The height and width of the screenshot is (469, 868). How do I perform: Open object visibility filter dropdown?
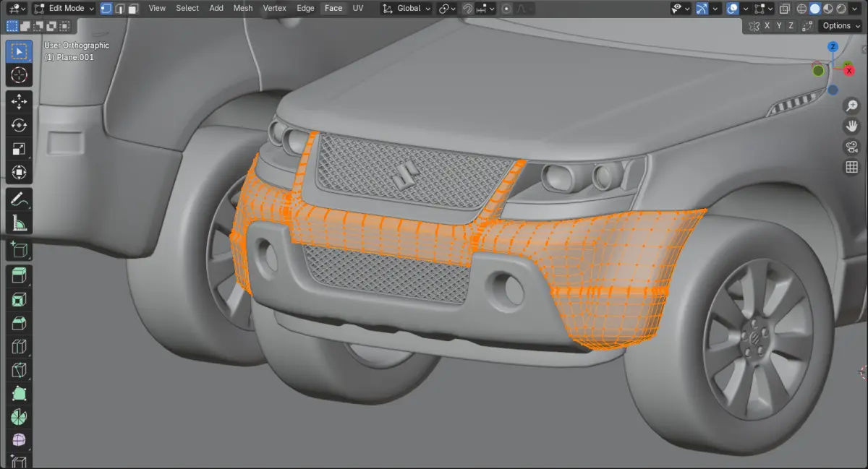point(681,9)
